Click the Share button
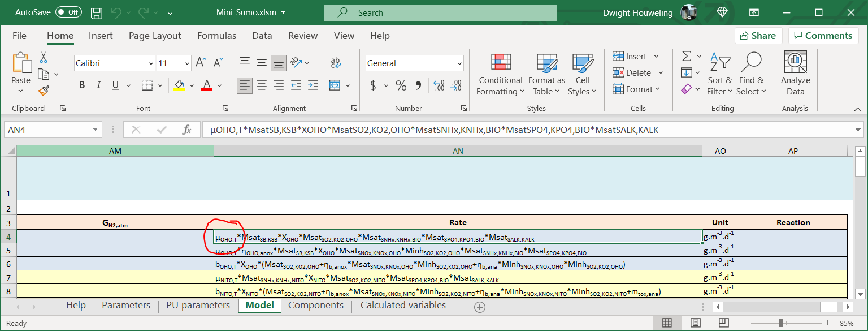This screenshot has width=868, height=331. 758,36
